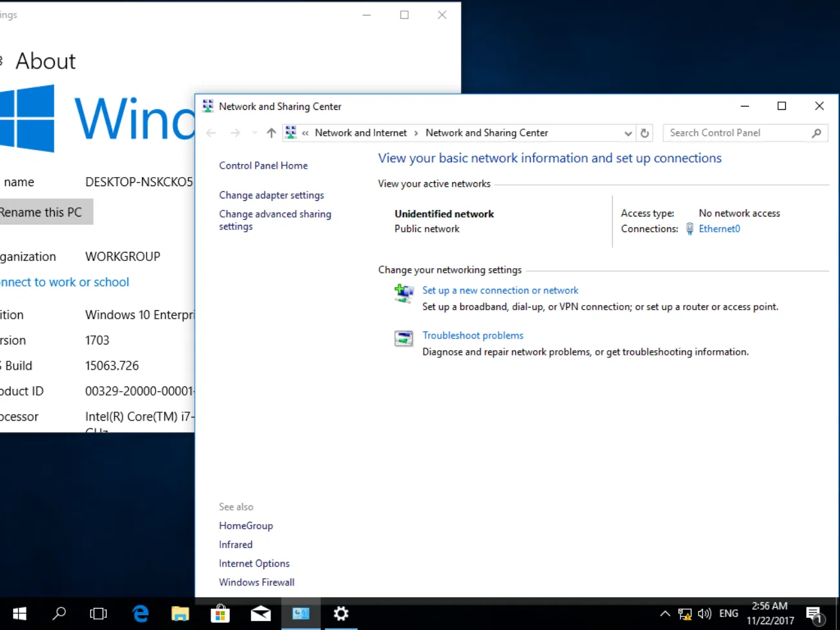
Task: Open Change adapter settings link
Action: click(x=271, y=195)
